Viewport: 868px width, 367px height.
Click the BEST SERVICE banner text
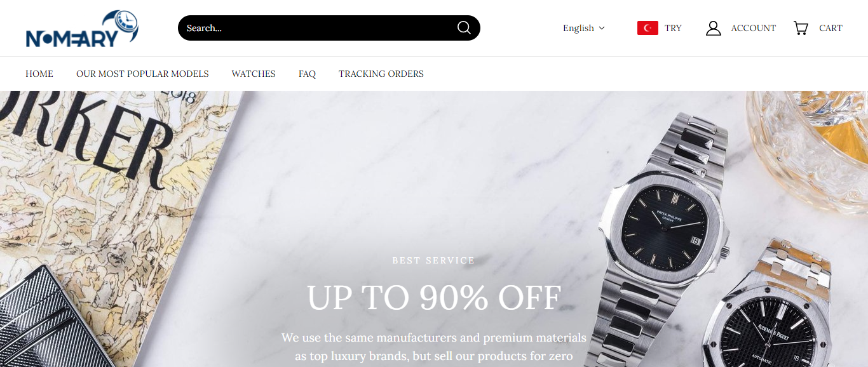(x=434, y=260)
